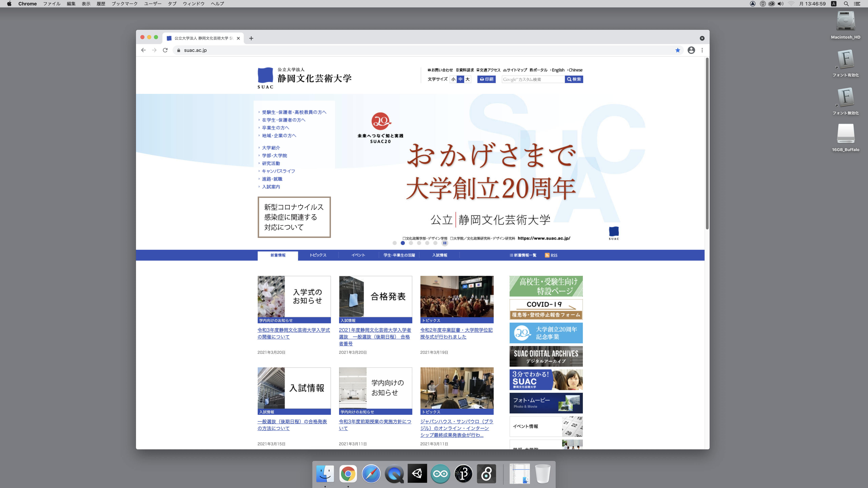Select the small (小) font size
The width and height of the screenshot is (868, 488).
pos(453,79)
